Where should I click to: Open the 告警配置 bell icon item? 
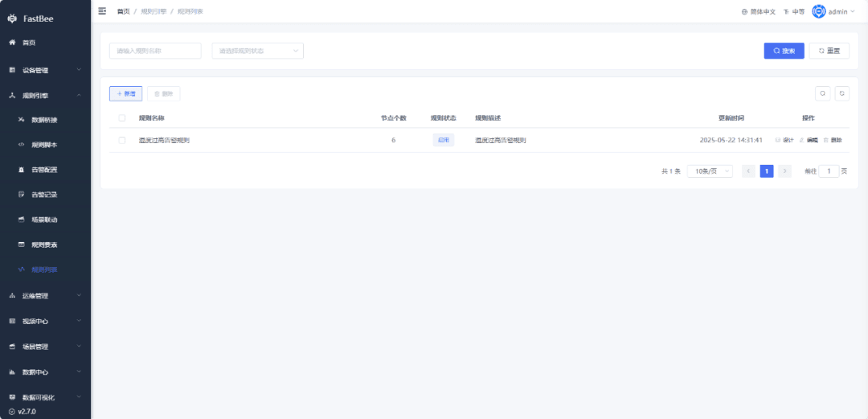pyautogui.click(x=21, y=170)
